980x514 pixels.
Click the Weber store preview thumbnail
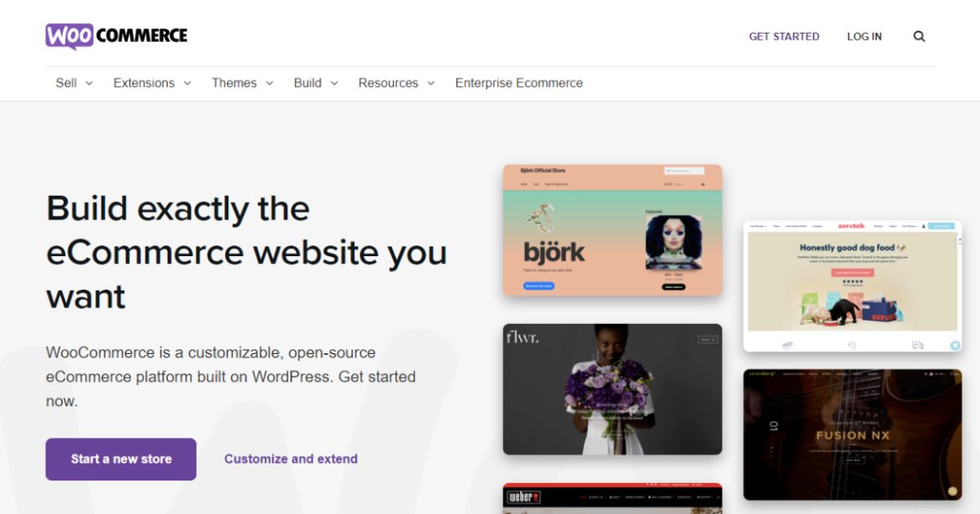(611, 500)
